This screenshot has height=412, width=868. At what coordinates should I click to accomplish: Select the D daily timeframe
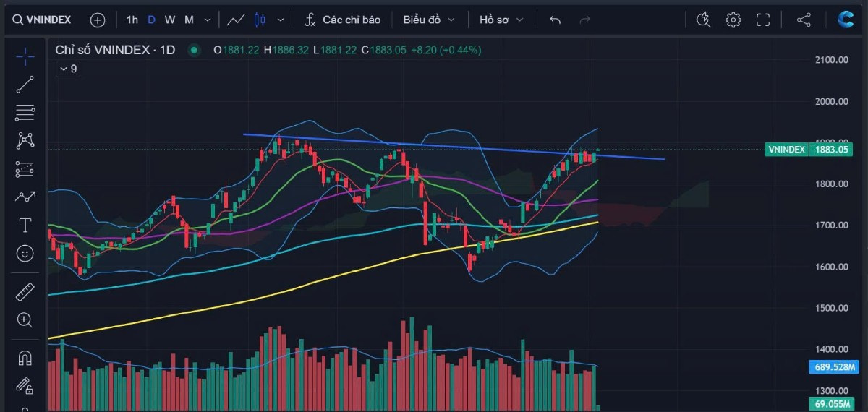point(151,20)
